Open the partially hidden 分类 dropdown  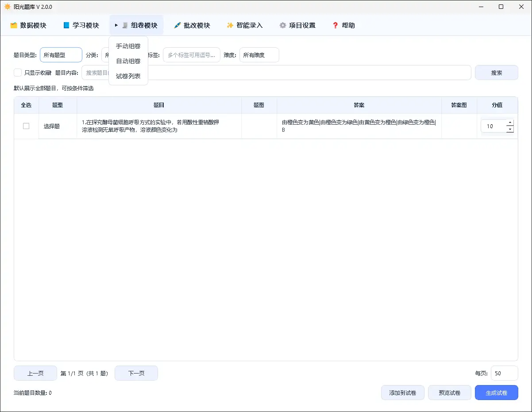click(105, 55)
